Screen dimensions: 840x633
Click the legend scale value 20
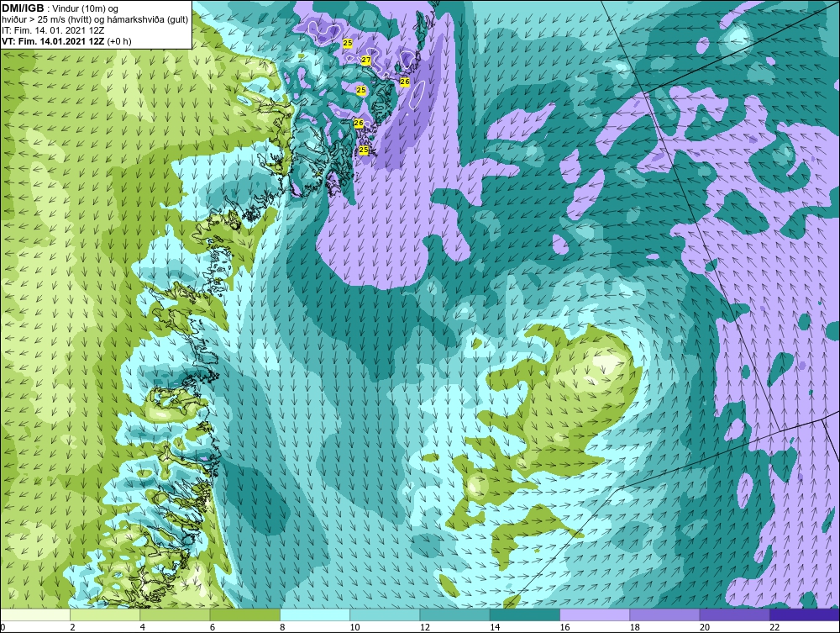point(705,627)
